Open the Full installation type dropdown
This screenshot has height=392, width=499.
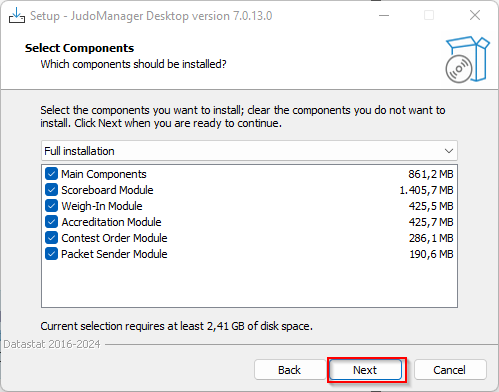(x=249, y=151)
